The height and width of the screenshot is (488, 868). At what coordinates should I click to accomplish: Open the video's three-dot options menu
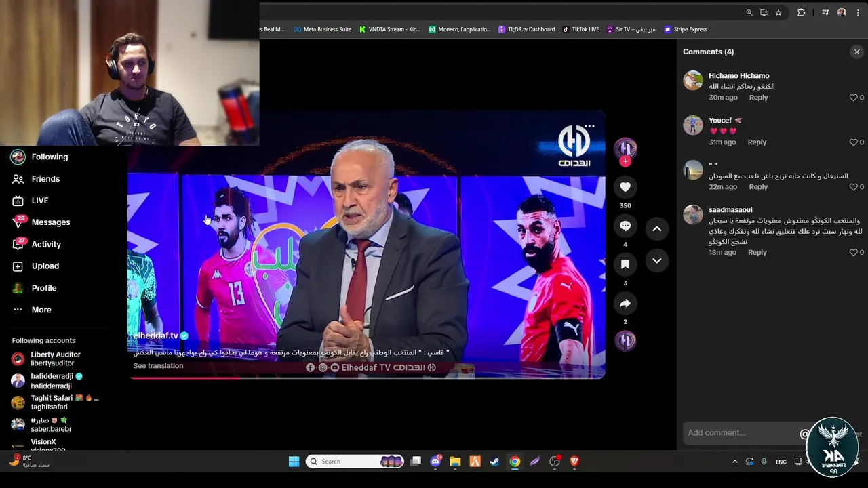(x=590, y=126)
